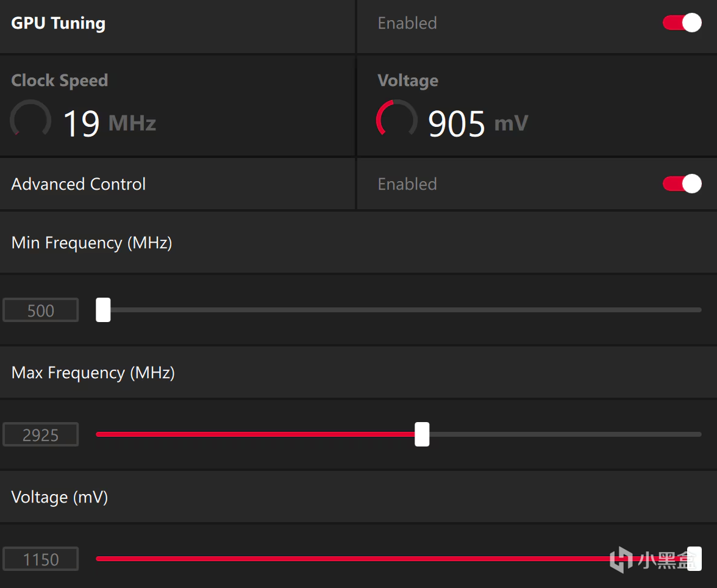Click the Advanced Control label

pyautogui.click(x=79, y=184)
